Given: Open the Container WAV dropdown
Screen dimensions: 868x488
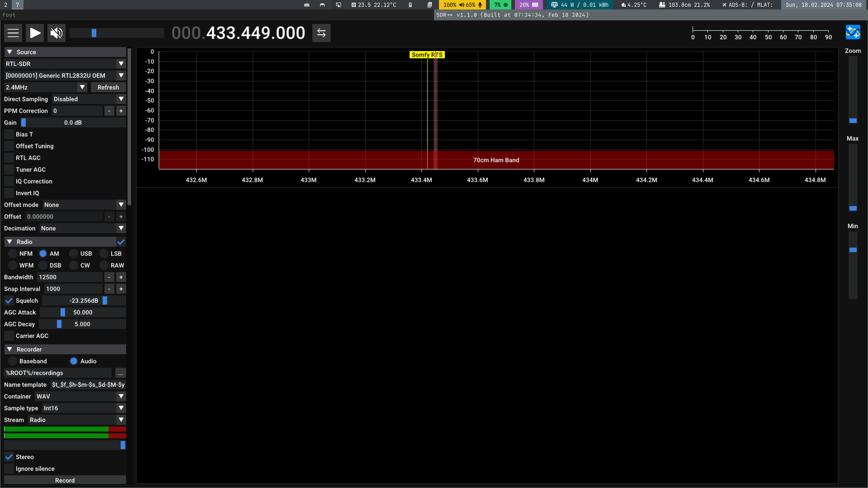Looking at the screenshot, I should pyautogui.click(x=80, y=396).
